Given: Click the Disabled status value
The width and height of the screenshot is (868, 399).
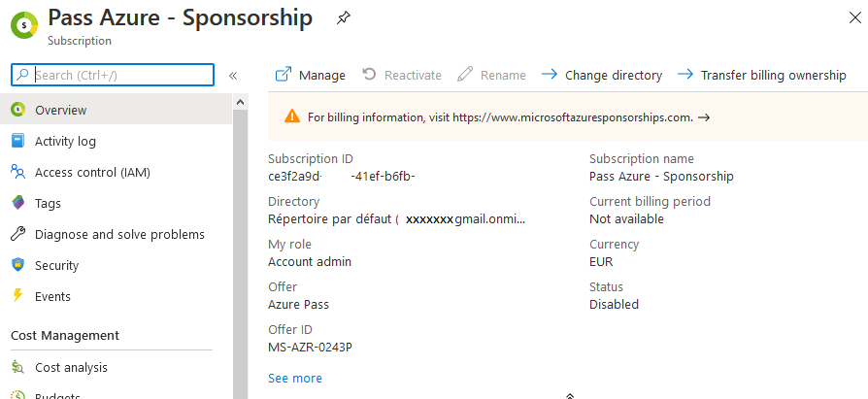Looking at the screenshot, I should point(614,305).
